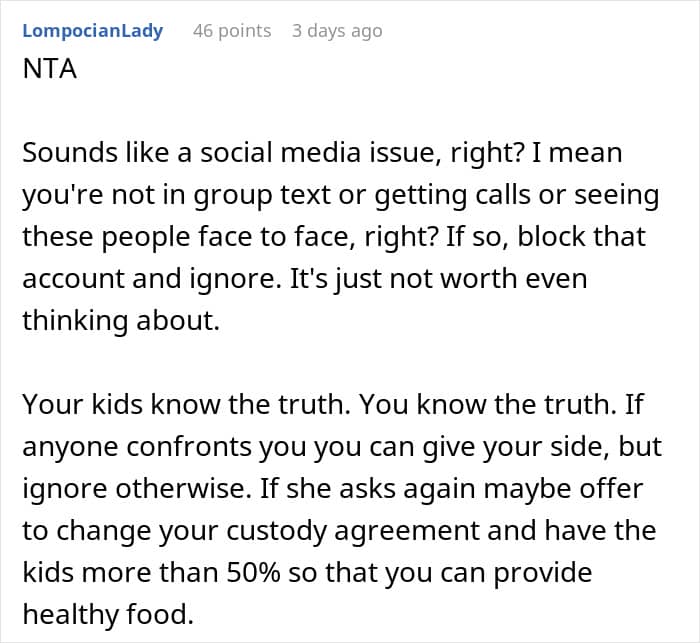
Task: Click the line 'to change your custody agreement'
Action: [339, 531]
